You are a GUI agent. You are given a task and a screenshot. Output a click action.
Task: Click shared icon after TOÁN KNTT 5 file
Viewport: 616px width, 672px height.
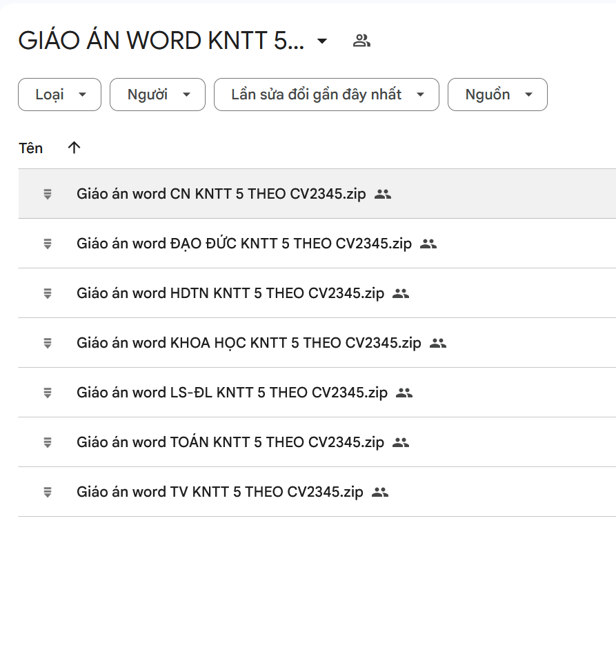[401, 442]
